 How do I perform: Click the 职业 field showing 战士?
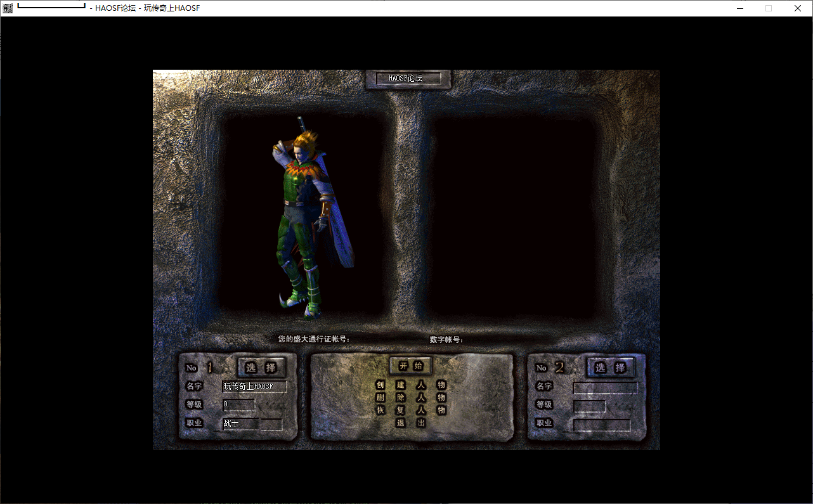point(240,423)
